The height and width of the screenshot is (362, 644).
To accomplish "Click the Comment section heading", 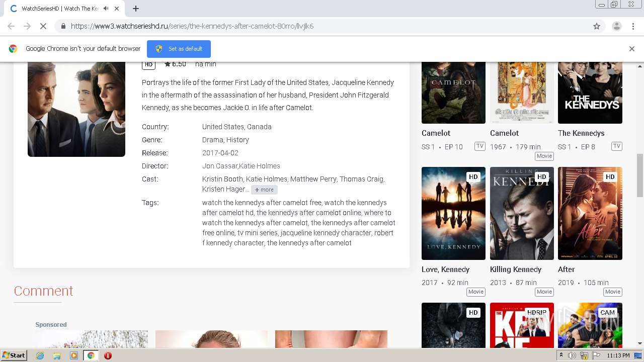I will (43, 291).
